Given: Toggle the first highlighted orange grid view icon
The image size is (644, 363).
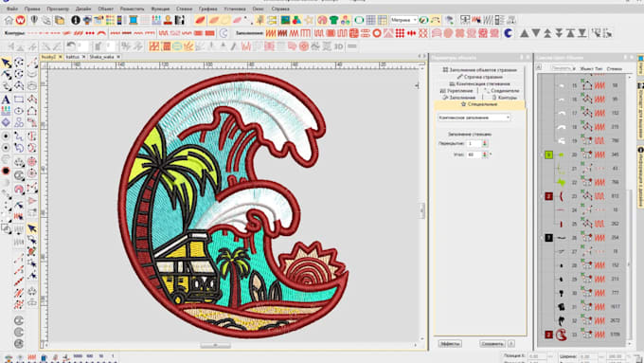Looking at the screenshot, I should tap(154, 46).
